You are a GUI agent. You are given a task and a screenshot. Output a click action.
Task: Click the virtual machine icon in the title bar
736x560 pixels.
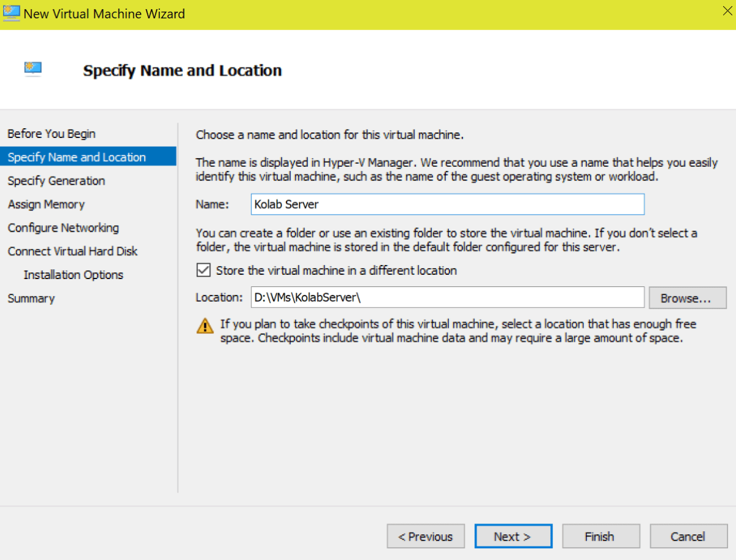tap(10, 12)
